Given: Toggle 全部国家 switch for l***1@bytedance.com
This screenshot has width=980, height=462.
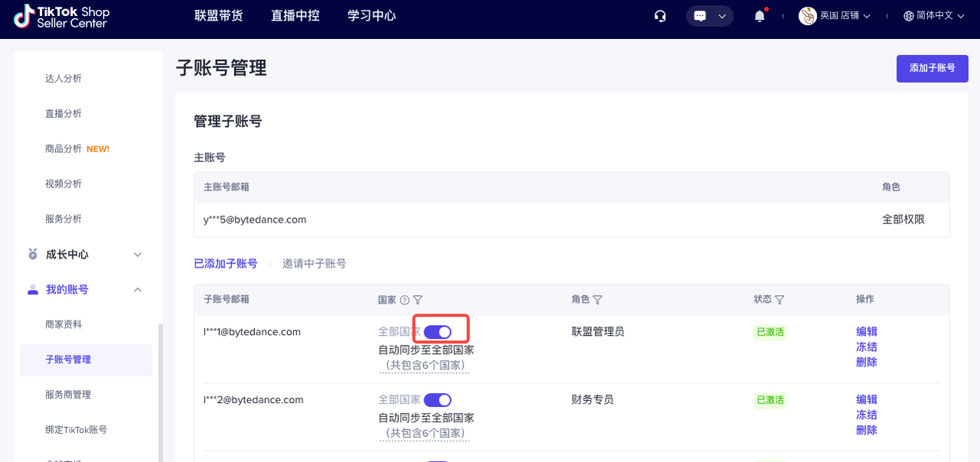Looking at the screenshot, I should pos(437,332).
